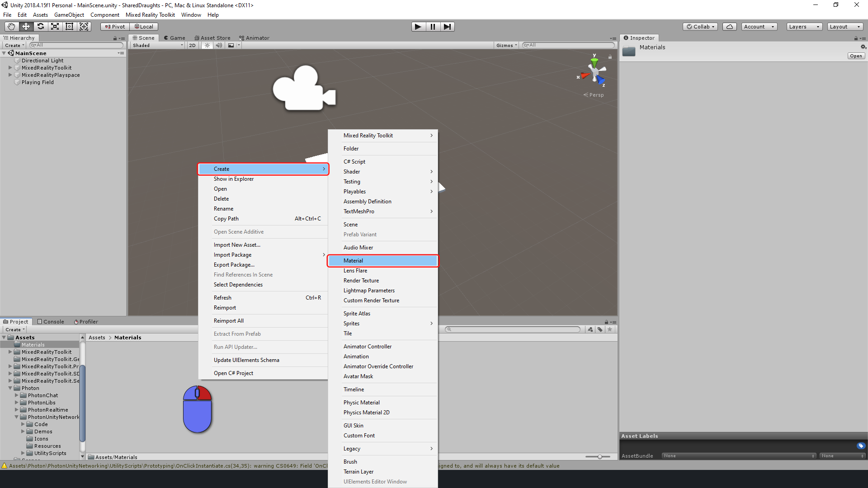Toggle scene audio speaker button

point(219,45)
